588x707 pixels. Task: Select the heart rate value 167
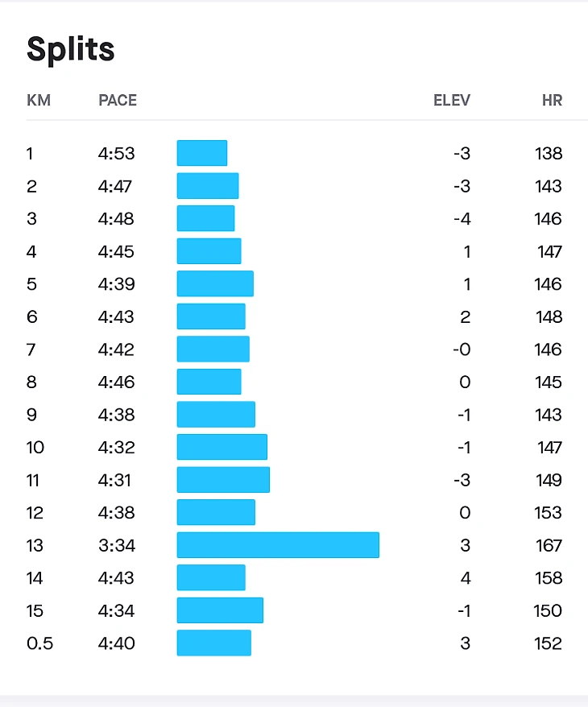(549, 546)
